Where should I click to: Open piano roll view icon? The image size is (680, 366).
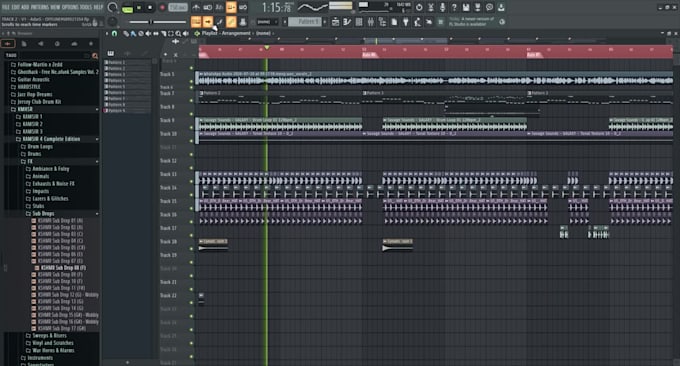pos(347,22)
